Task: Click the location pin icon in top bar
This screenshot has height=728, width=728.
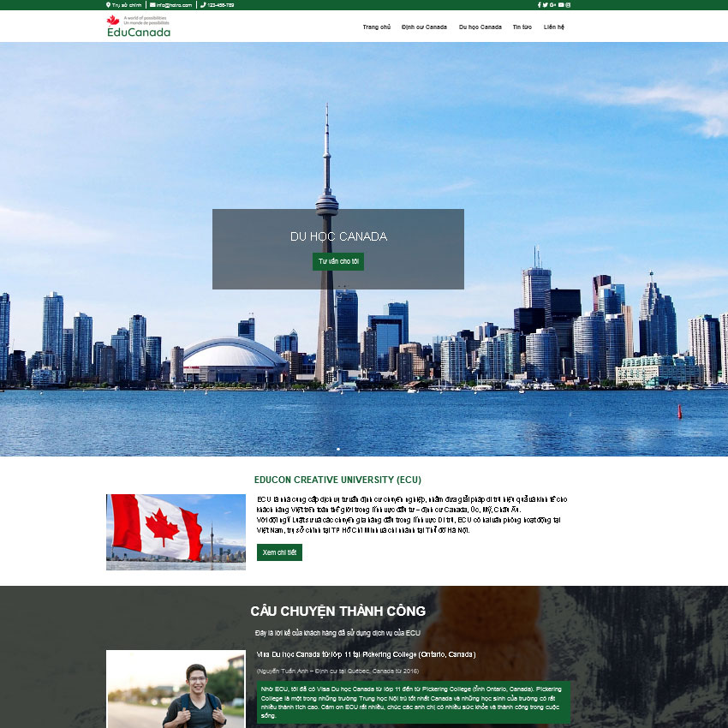Action: pyautogui.click(x=109, y=5)
